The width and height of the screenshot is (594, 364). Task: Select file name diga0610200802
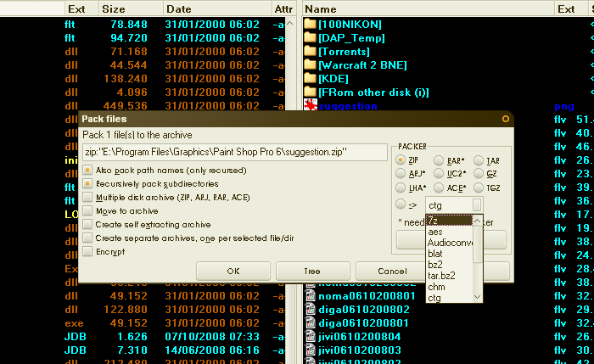(364, 310)
